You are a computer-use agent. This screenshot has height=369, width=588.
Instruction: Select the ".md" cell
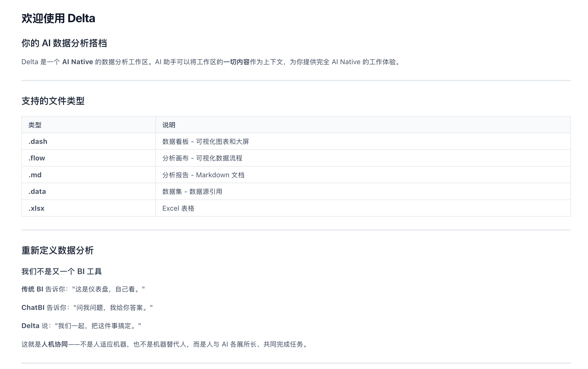coord(89,175)
